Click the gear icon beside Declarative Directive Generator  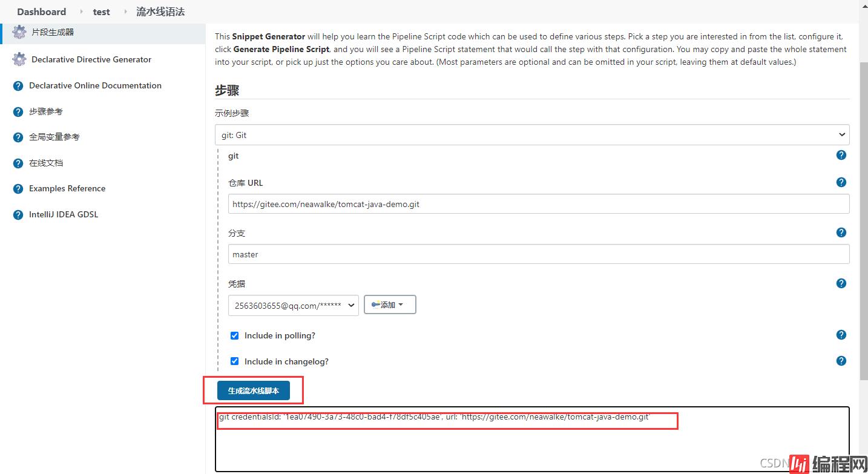(x=19, y=59)
